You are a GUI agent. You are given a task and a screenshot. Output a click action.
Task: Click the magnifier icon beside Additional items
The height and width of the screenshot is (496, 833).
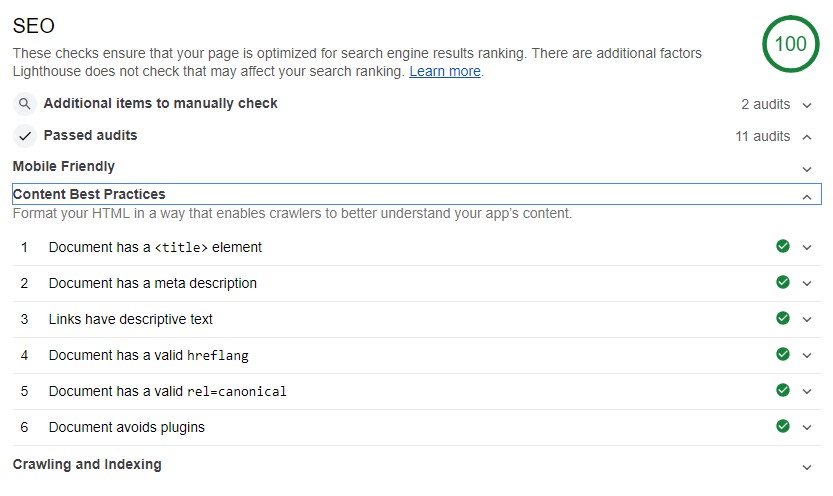click(24, 104)
